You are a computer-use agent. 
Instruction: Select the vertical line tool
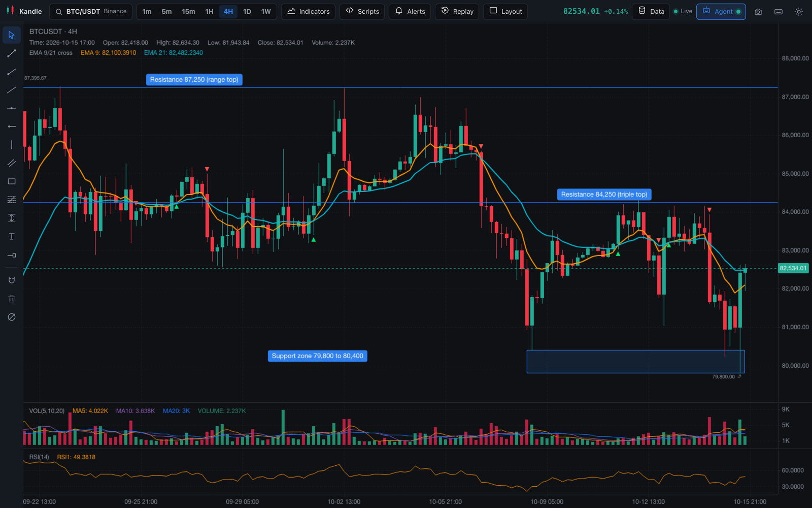(x=12, y=145)
